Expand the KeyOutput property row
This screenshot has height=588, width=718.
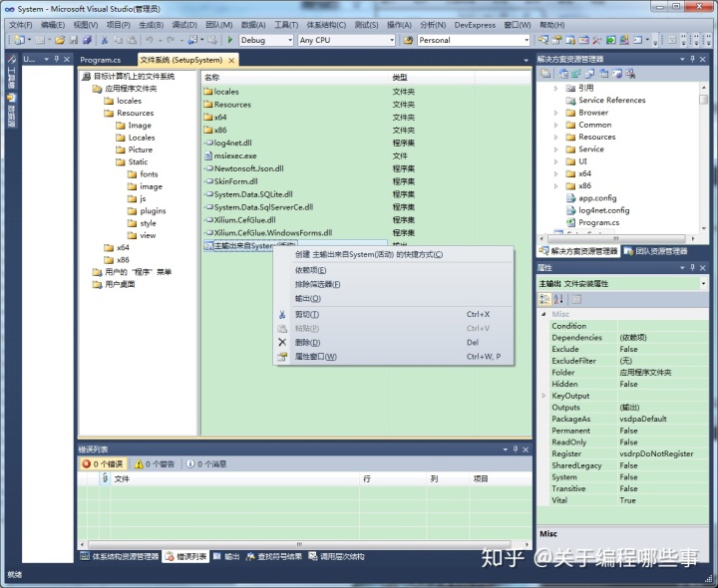click(x=544, y=396)
